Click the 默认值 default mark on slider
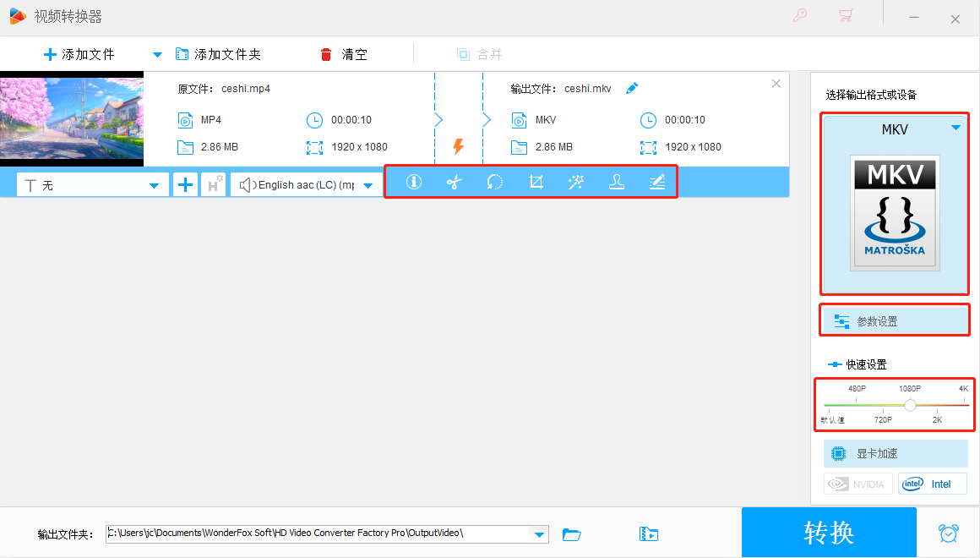 (x=832, y=419)
